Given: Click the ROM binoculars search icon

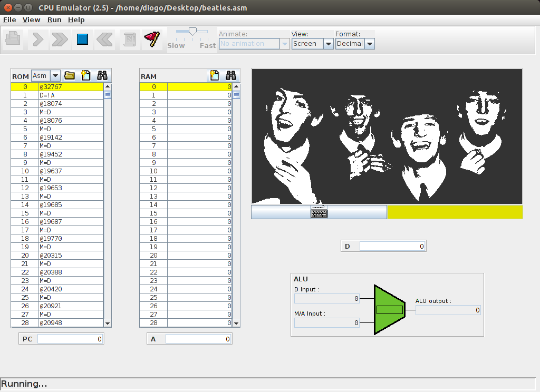Looking at the screenshot, I should (102, 76).
